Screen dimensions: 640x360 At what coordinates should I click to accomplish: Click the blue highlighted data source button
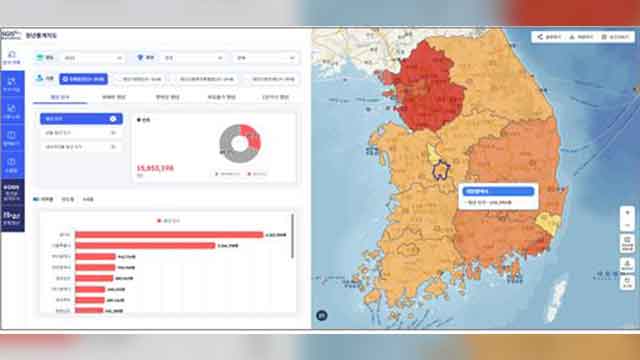[x=84, y=79]
